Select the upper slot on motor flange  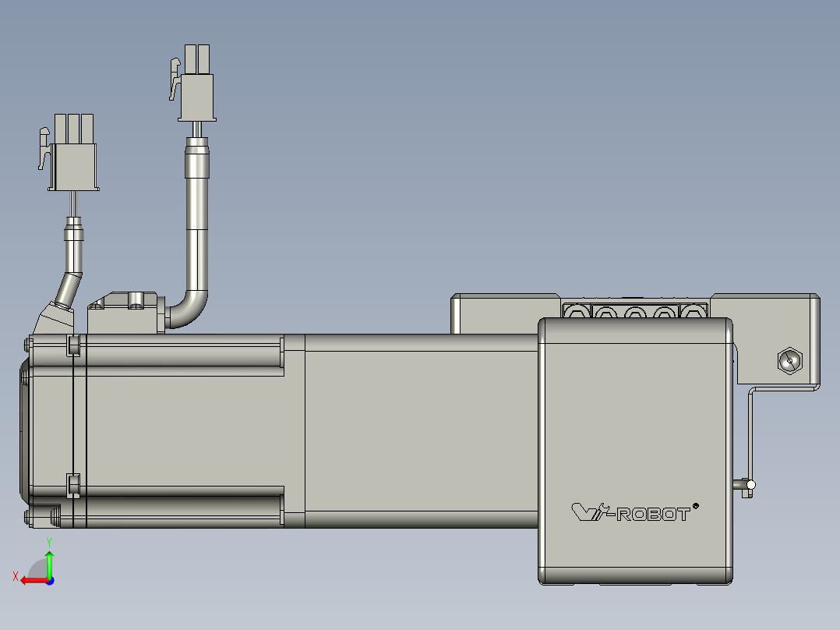pyautogui.click(x=73, y=344)
